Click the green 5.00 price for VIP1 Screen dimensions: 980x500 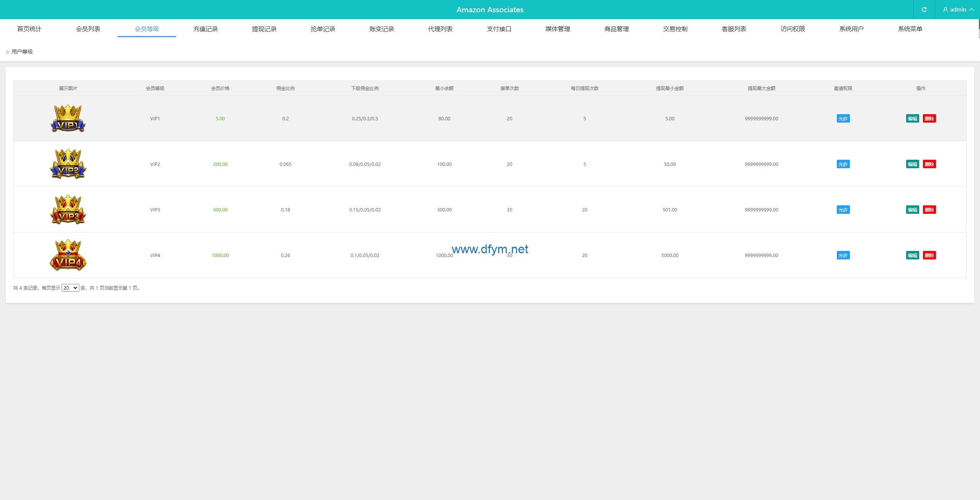[x=220, y=118]
